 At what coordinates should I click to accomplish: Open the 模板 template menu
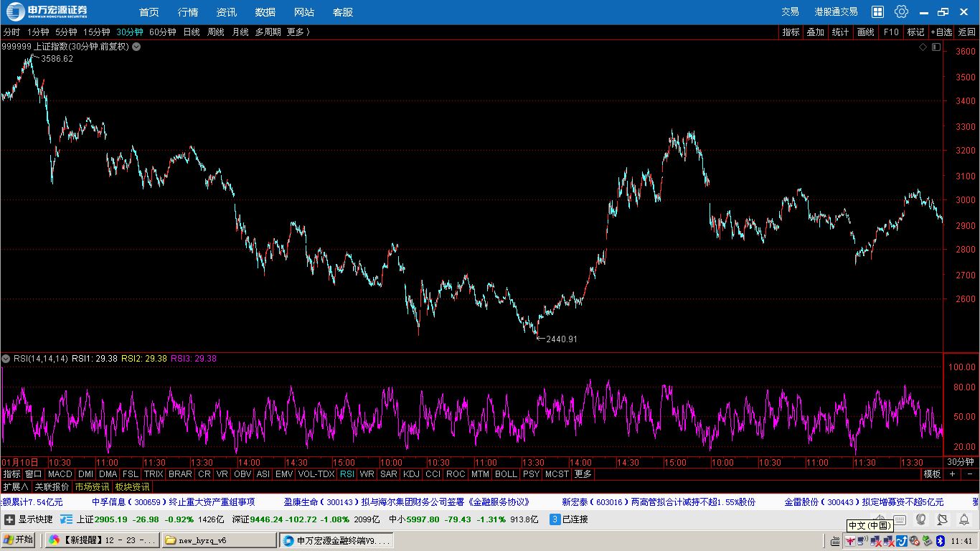(932, 474)
